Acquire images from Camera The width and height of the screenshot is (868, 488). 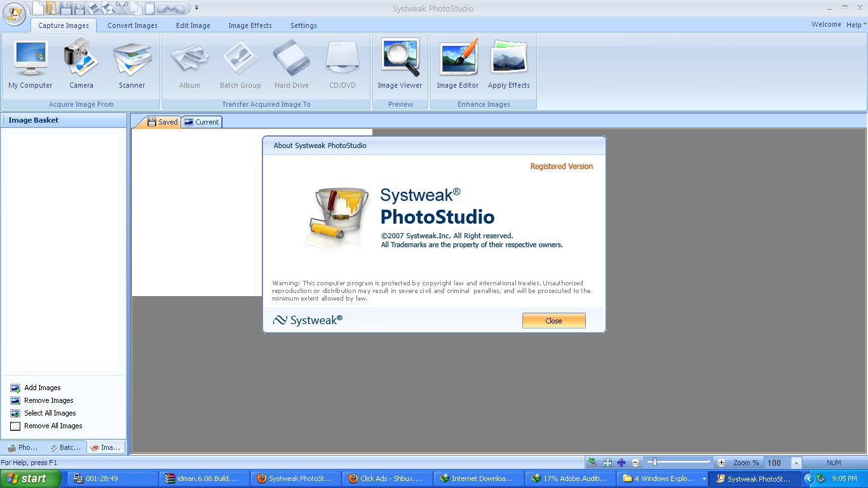tap(81, 64)
